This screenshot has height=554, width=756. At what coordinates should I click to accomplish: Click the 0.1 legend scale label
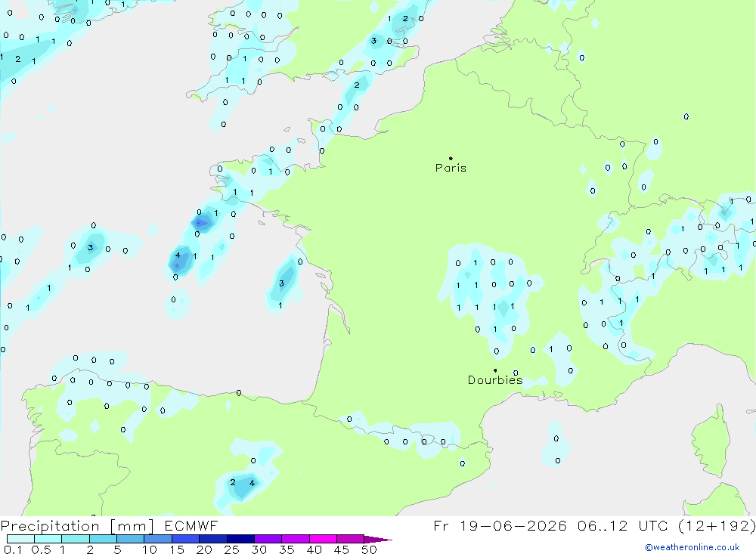[x=13, y=549]
